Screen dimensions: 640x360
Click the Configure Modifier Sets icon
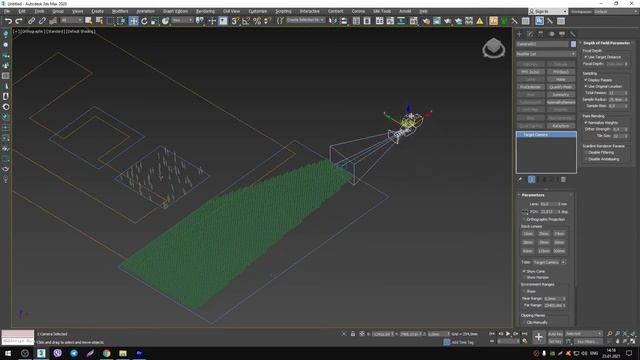(563, 179)
